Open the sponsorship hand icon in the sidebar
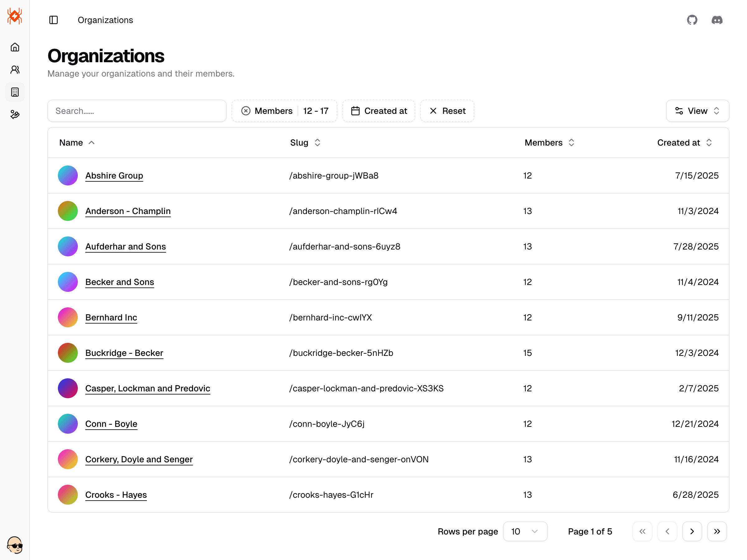The width and height of the screenshot is (747, 560). click(x=15, y=114)
